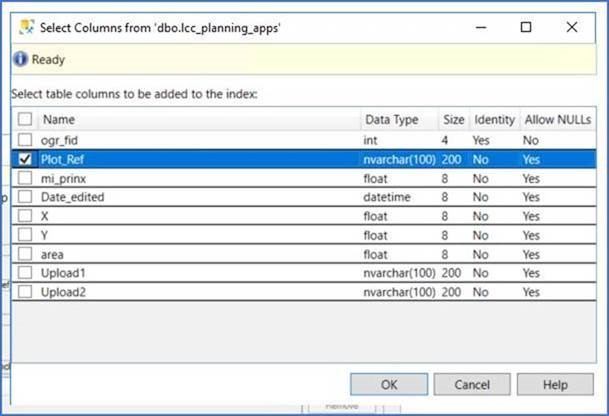609x416 pixels.
Task: Click the info icon beside Ready
Action: (20, 59)
